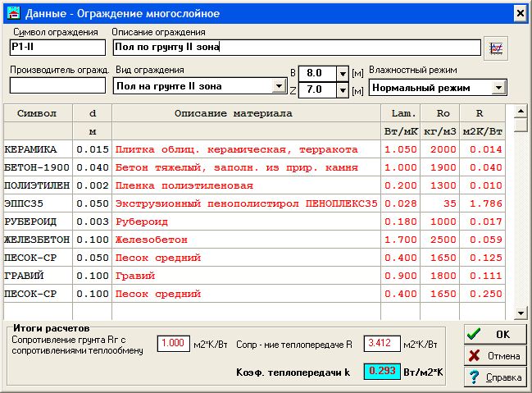Click Бетон тяжелый, заполн. из прир. камня

click(246, 167)
